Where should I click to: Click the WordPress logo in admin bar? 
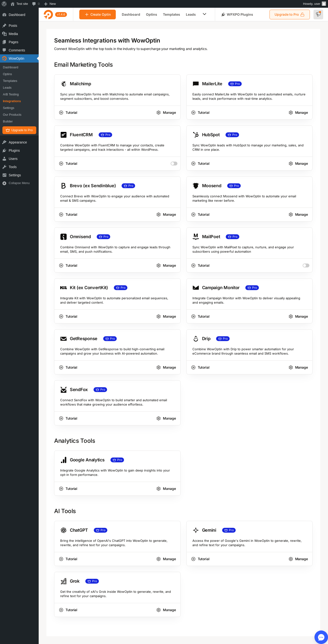pos(4,4)
